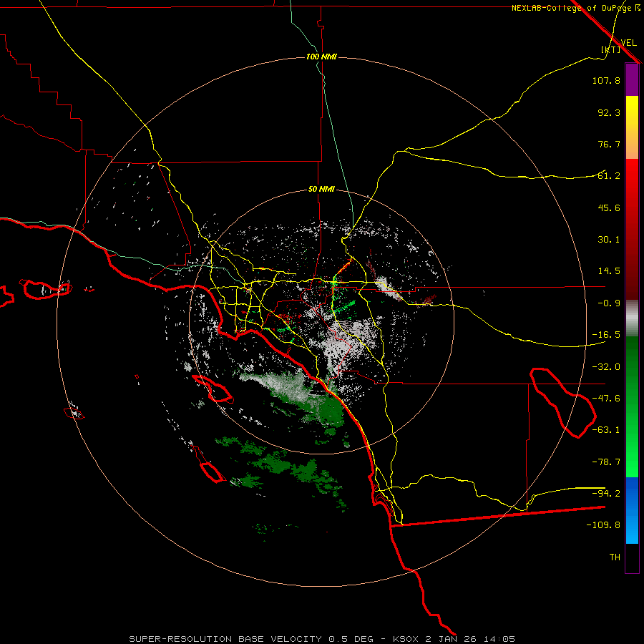
Task: Pick the yellow-orange segment of the color bar
Action: pyautogui.click(x=632, y=127)
